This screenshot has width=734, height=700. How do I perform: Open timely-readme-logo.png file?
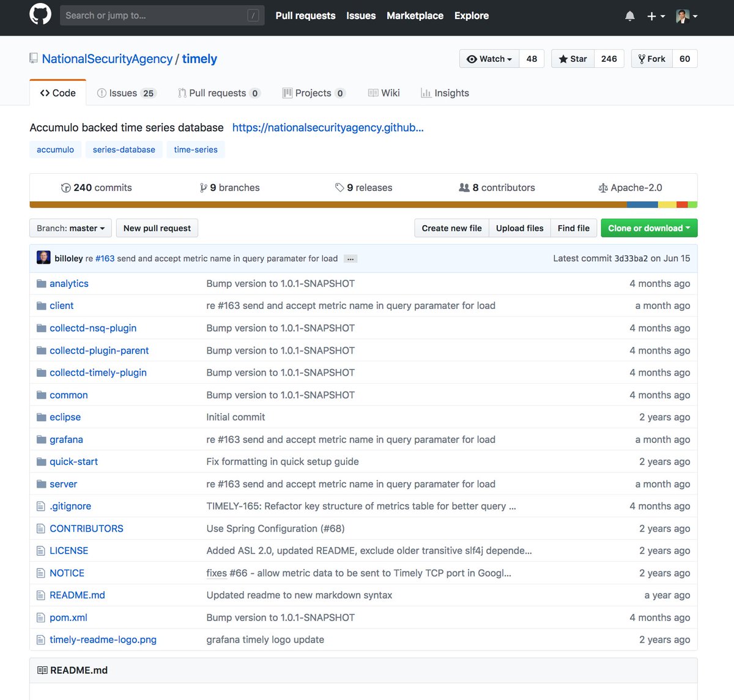tap(103, 639)
